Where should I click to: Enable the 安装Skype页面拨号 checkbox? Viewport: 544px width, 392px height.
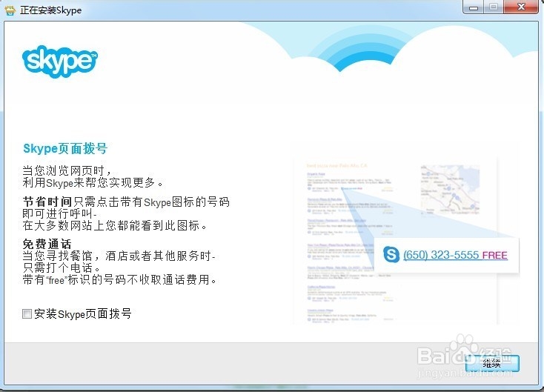[x=27, y=314]
